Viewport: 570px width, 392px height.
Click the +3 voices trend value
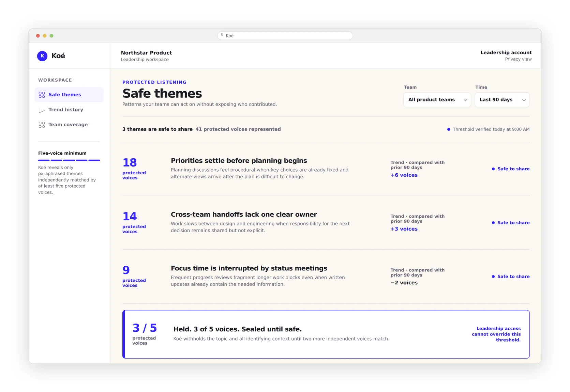(404, 229)
